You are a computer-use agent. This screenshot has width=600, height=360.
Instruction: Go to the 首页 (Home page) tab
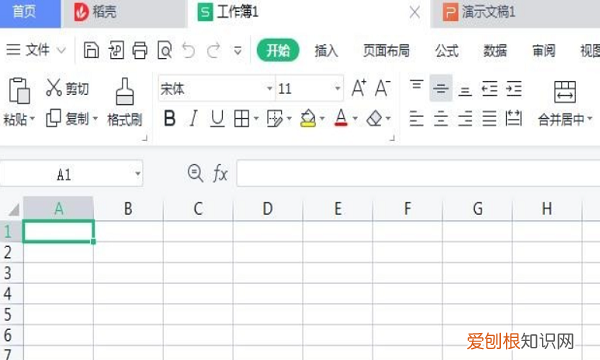pyautogui.click(x=30, y=13)
